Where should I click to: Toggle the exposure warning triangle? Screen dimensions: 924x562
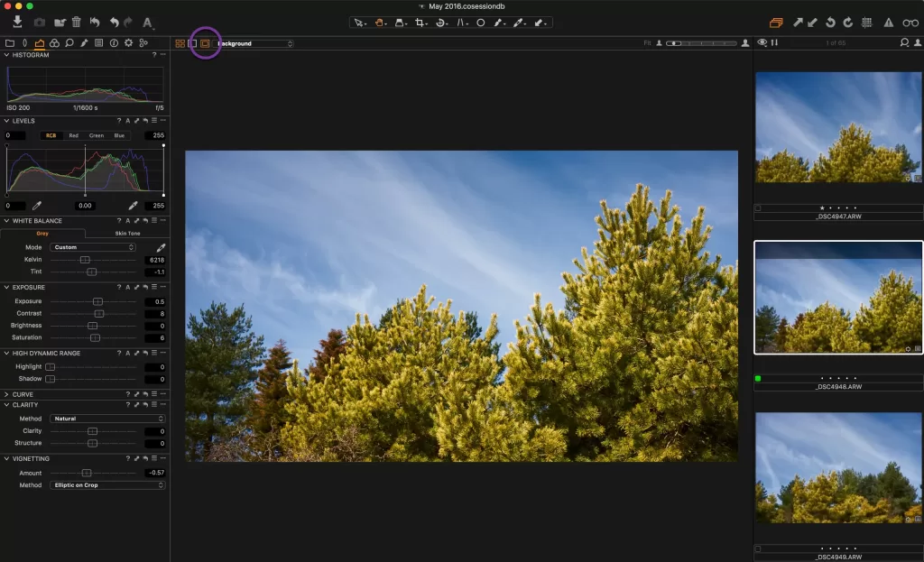click(x=888, y=23)
